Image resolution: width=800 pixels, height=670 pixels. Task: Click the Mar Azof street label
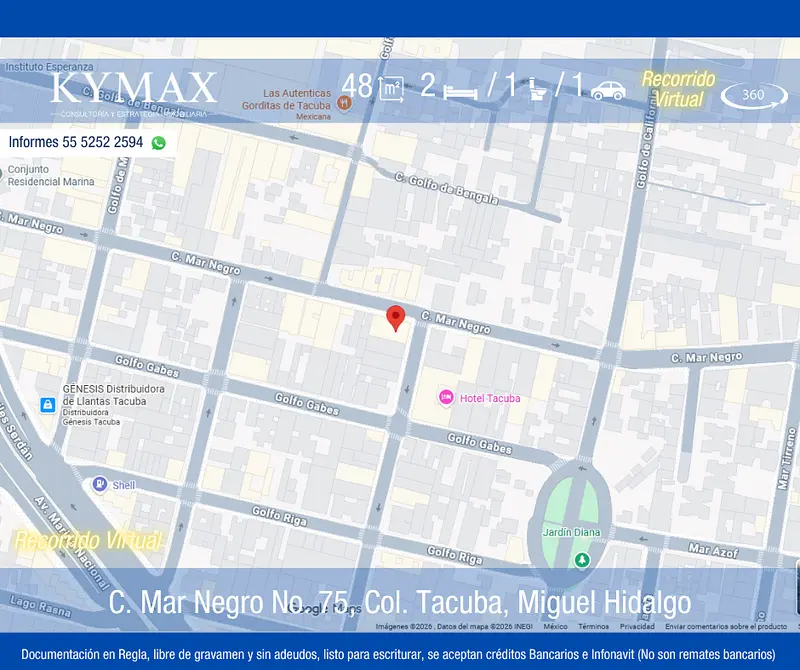pyautogui.click(x=713, y=551)
